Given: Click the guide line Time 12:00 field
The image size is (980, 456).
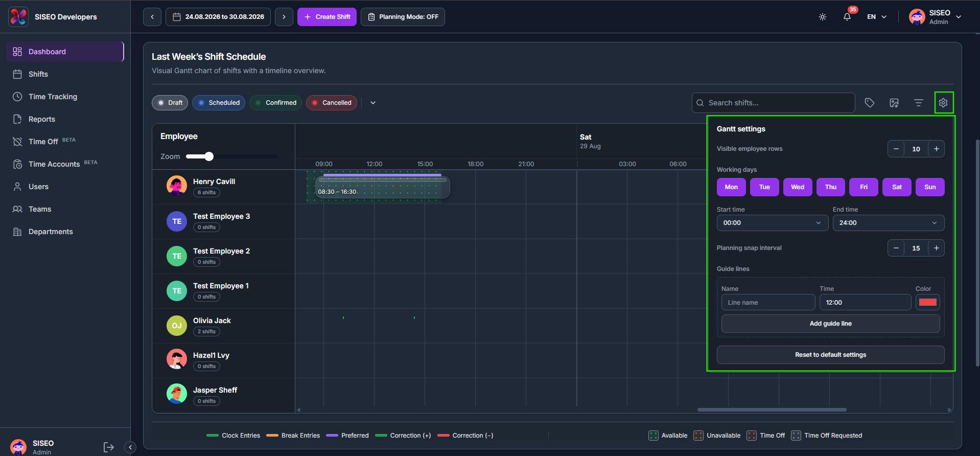Looking at the screenshot, I should tap(865, 303).
